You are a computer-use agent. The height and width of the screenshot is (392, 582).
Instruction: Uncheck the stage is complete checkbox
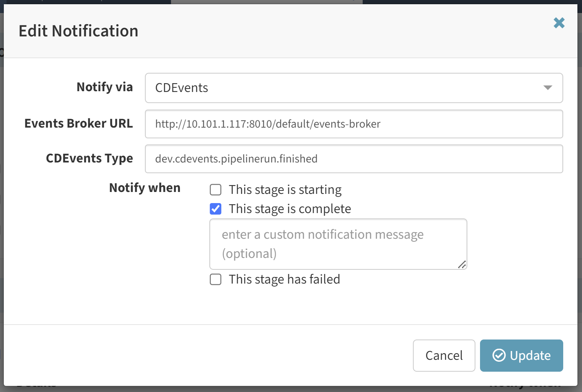[x=215, y=209]
